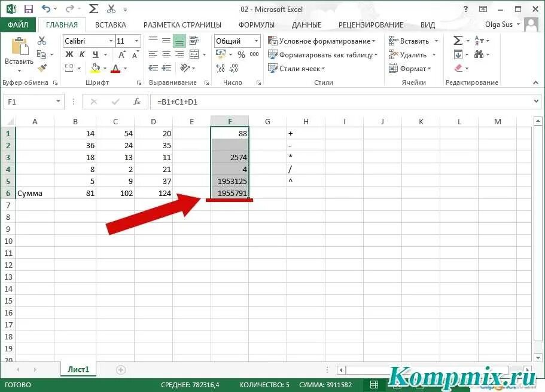Toggle underline (Ч) formatting
This screenshot has height=392, width=545.
(x=95, y=54)
